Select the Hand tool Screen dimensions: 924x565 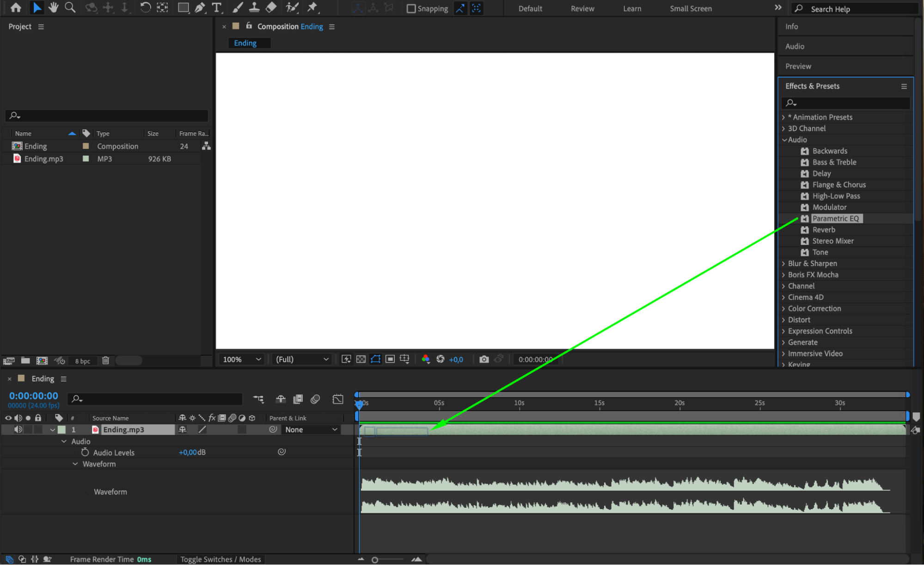click(x=54, y=7)
